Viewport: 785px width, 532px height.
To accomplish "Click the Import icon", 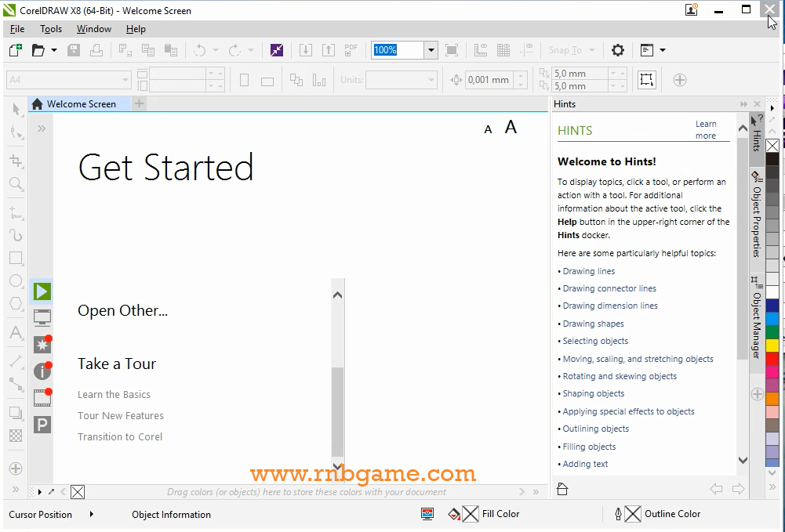I will coord(305,50).
